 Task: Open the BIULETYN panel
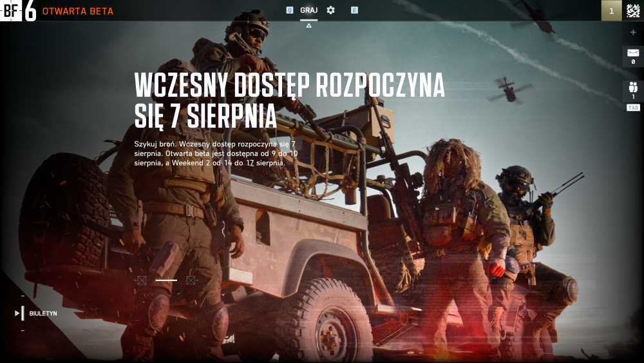(x=43, y=313)
